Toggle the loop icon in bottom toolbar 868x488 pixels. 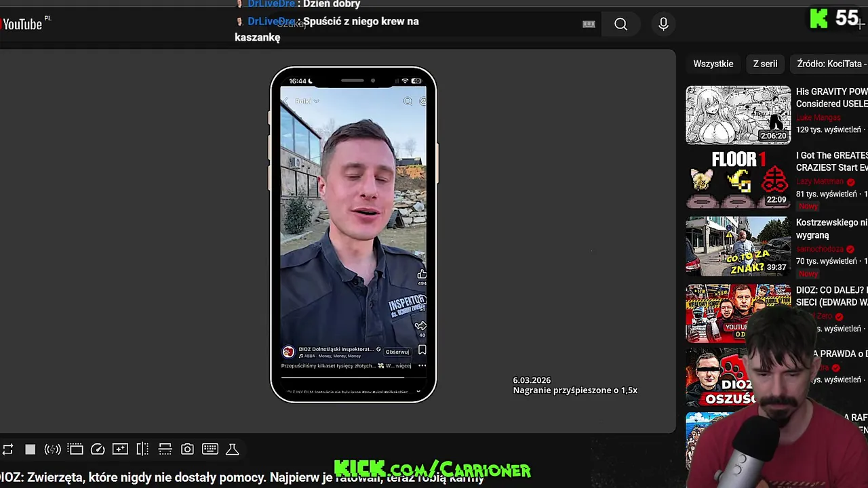click(x=7, y=449)
